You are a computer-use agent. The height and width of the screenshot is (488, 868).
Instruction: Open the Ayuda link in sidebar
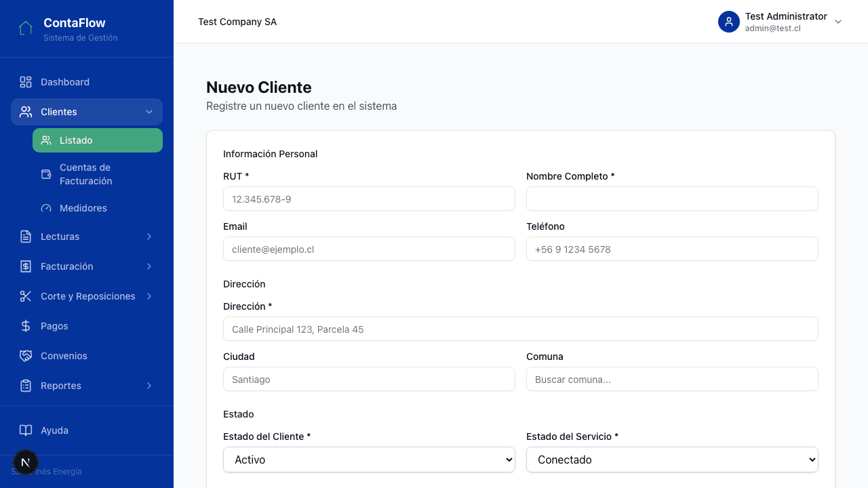(87, 430)
